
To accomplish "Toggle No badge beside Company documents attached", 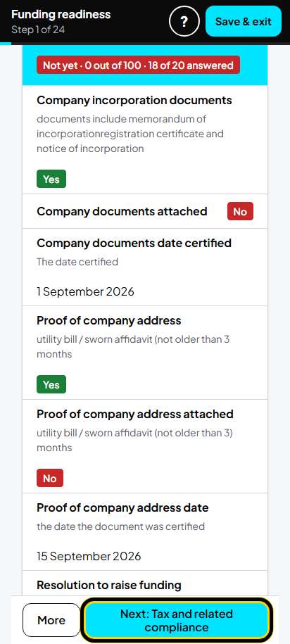I will tap(240, 212).
